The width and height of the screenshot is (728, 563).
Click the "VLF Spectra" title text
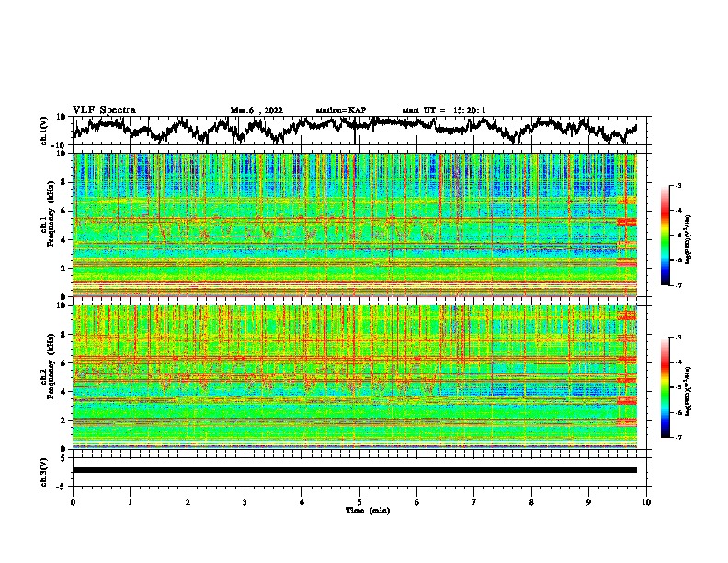104,110
